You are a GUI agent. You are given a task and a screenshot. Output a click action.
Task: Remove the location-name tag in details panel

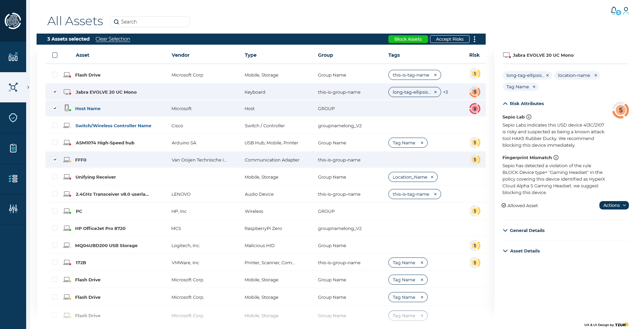pyautogui.click(x=596, y=75)
